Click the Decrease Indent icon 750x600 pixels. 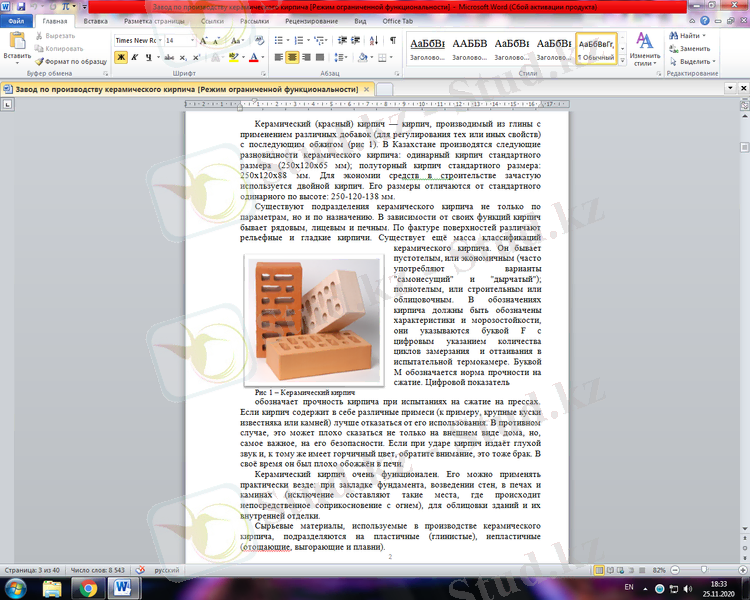(x=342, y=41)
